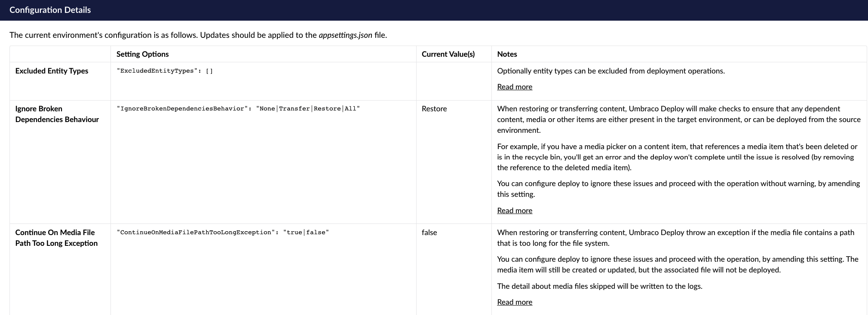
Task: Click the media picker example paragraph
Action: click(677, 157)
